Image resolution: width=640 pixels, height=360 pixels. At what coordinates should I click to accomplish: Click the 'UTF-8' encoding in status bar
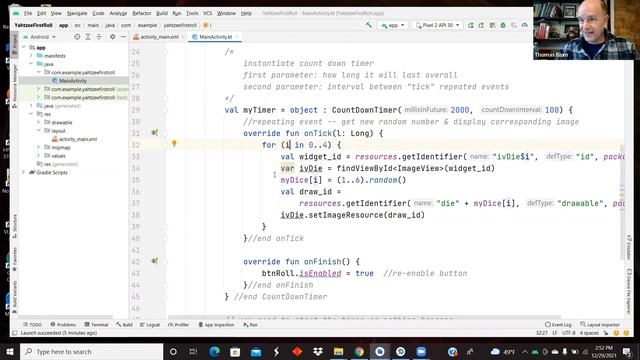pyautogui.click(x=568, y=333)
